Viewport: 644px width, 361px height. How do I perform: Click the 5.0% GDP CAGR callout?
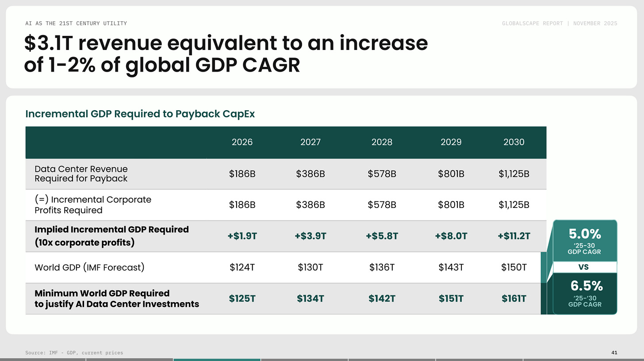coord(585,240)
